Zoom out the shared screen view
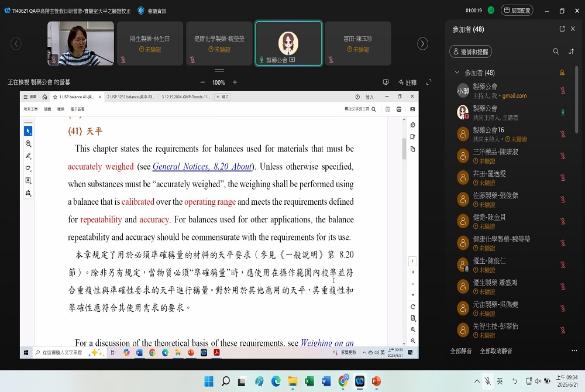Image resolution: width=585 pixels, height=392 pixels. click(202, 82)
